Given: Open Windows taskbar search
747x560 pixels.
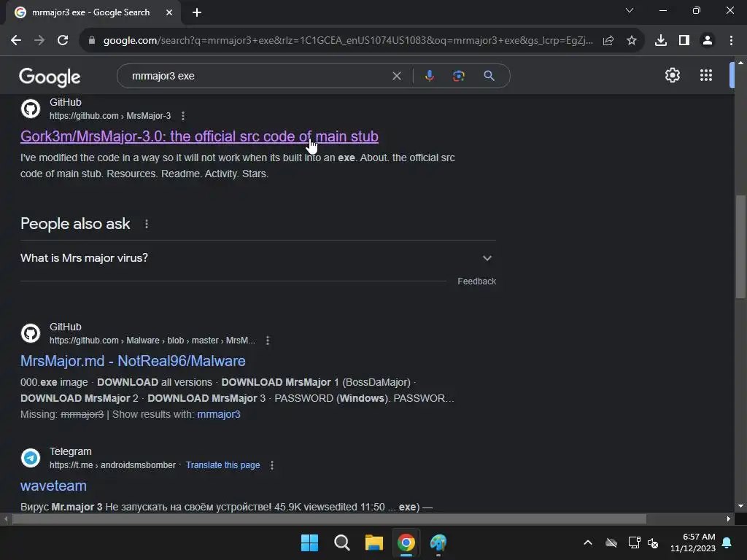Looking at the screenshot, I should pyautogui.click(x=341, y=542).
